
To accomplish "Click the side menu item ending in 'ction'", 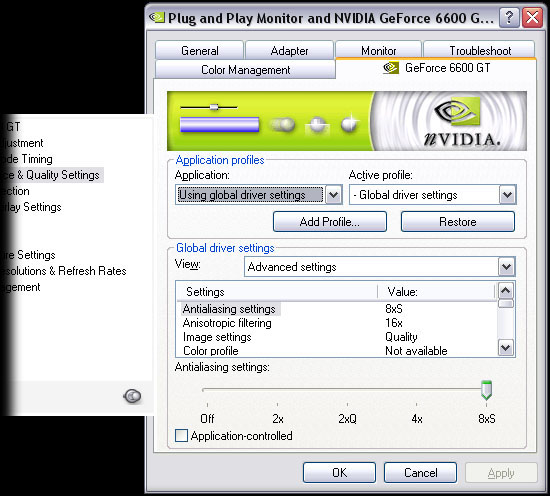I will tap(15, 191).
